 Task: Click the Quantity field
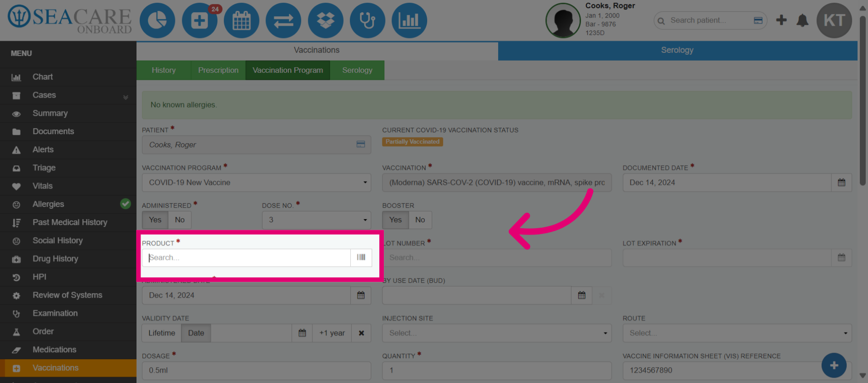497,370
